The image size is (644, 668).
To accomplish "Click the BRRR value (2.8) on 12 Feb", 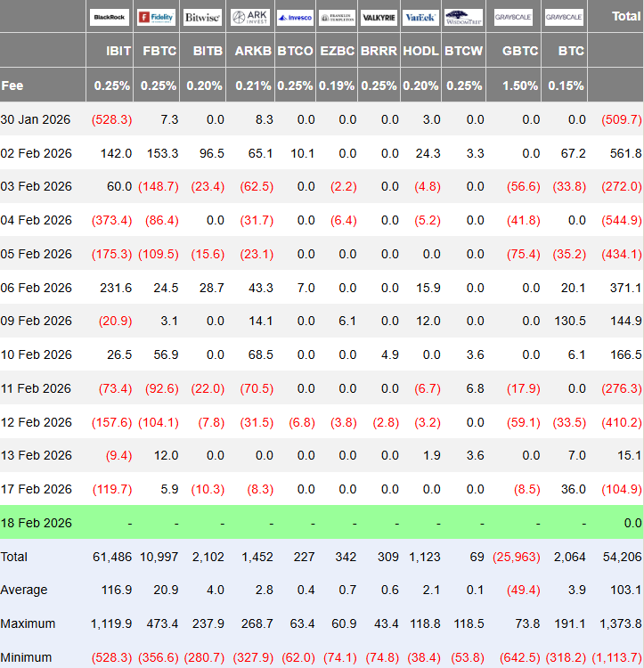I will pyautogui.click(x=386, y=422).
